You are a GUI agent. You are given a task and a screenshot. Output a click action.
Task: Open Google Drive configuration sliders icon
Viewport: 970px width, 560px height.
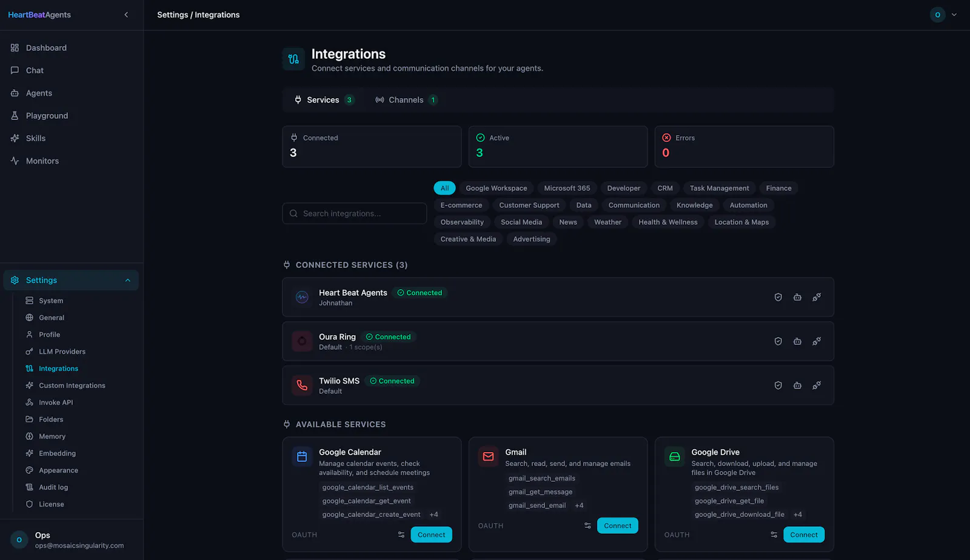(x=774, y=535)
